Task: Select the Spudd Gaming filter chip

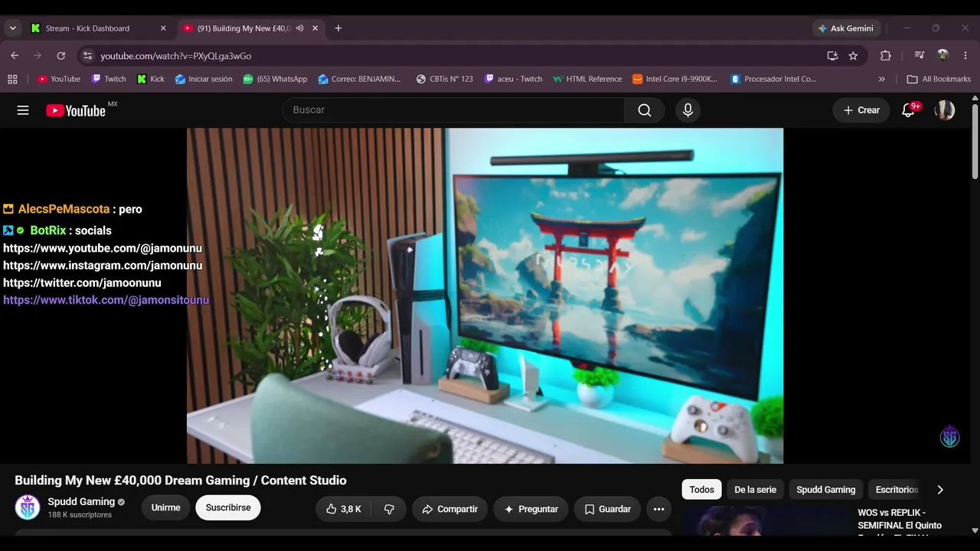Action: (x=825, y=490)
